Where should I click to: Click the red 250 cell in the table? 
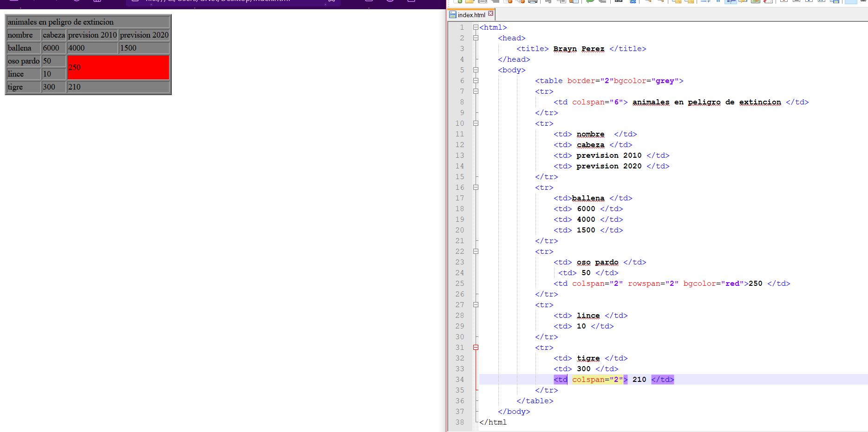click(118, 67)
